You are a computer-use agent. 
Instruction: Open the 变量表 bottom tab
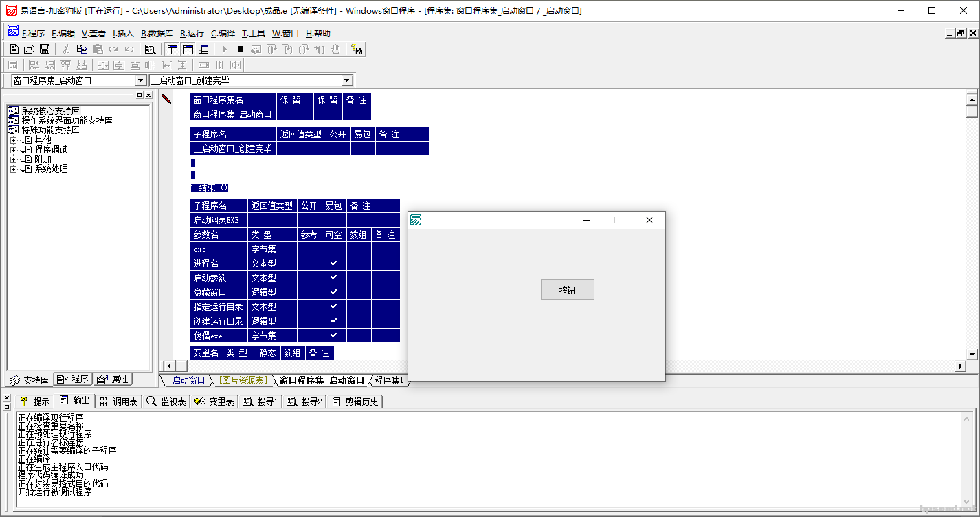[x=214, y=401]
